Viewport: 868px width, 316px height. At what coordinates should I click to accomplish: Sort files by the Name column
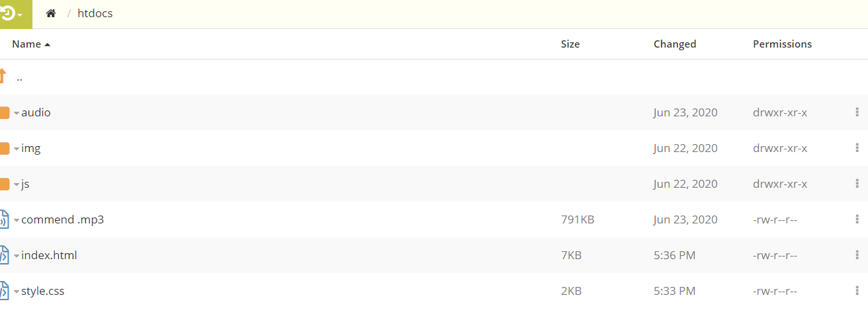pyautogui.click(x=26, y=44)
